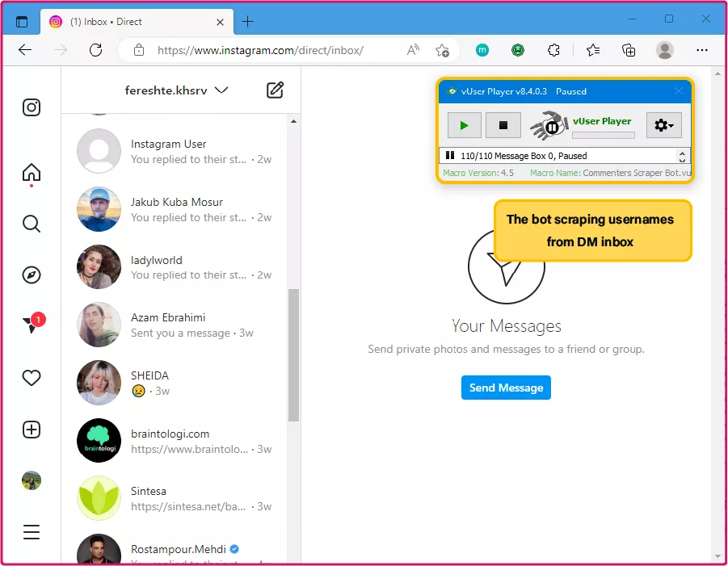Click the ladylworld avatar thumbnail
728x566 pixels.
click(99, 267)
